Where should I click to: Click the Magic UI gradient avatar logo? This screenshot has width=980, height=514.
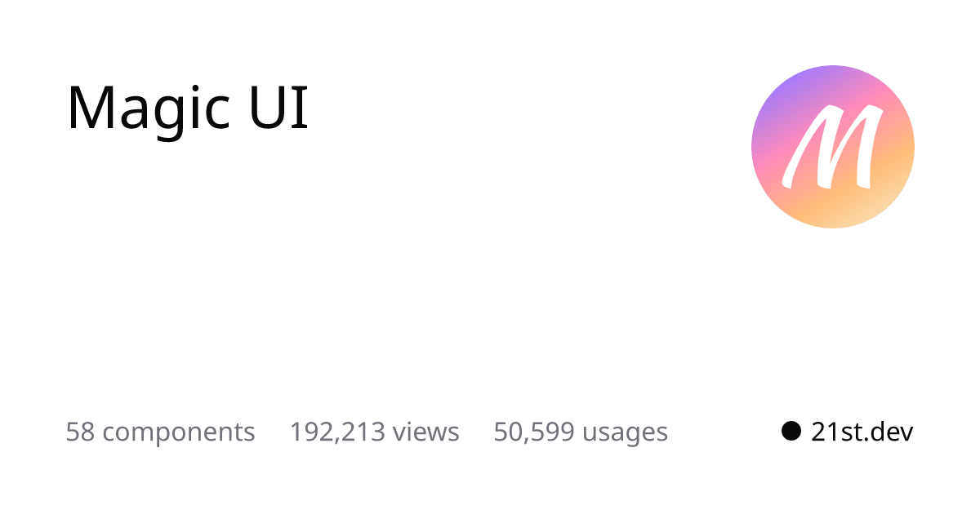click(x=833, y=147)
